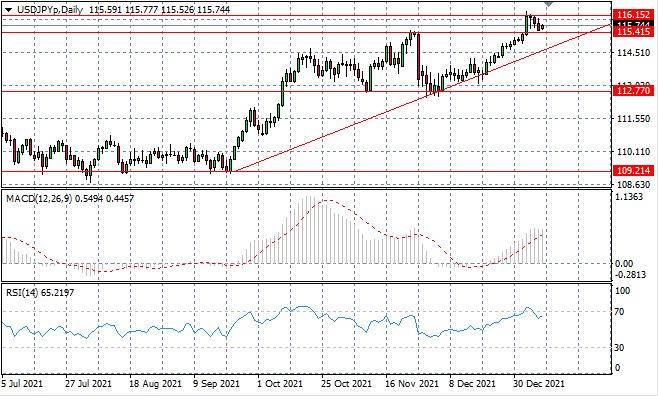659x396 pixels.
Task: Click the MACD 1.1363 scale value
Action: (628, 197)
